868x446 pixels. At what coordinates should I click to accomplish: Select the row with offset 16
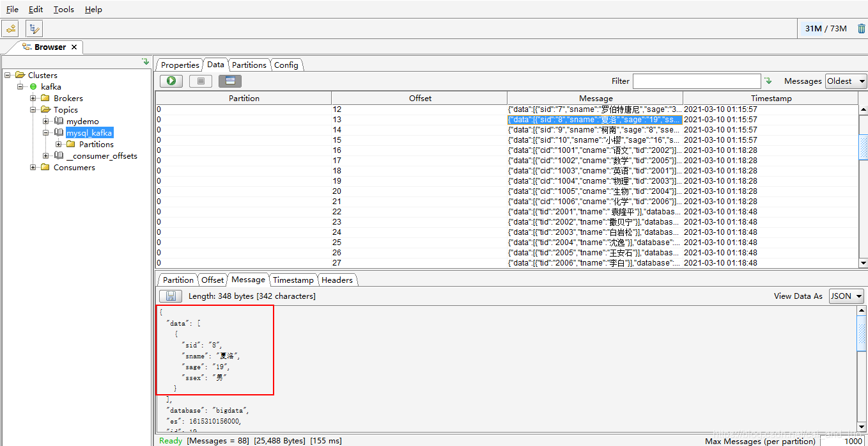click(507, 150)
